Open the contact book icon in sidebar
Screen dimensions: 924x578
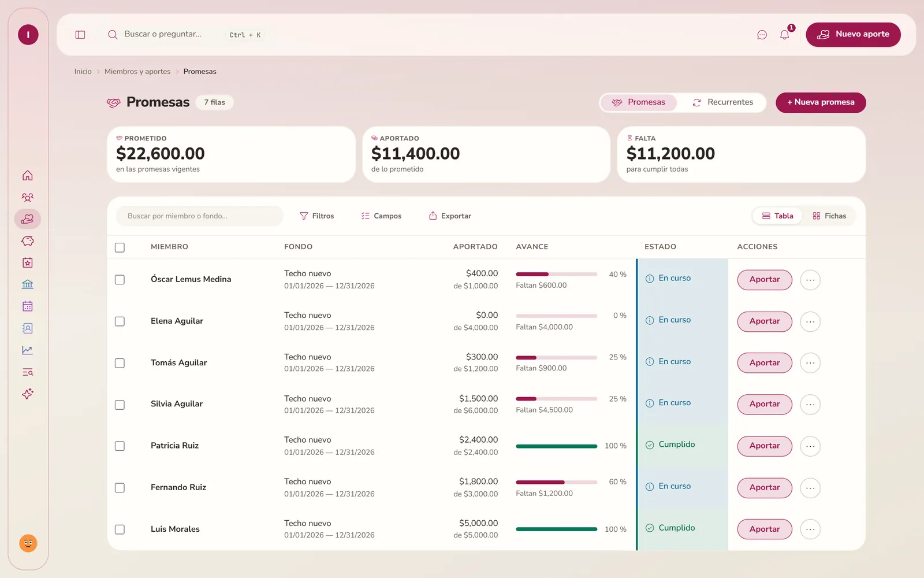[x=28, y=328]
